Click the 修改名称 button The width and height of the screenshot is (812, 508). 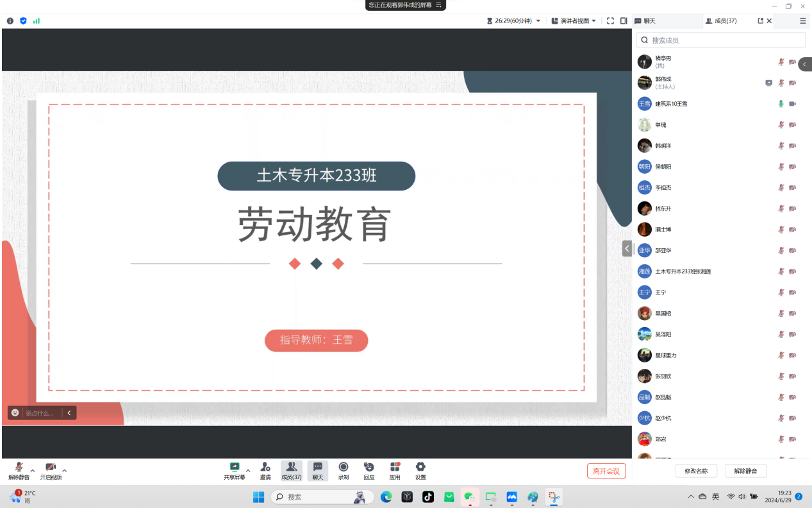[696, 471]
